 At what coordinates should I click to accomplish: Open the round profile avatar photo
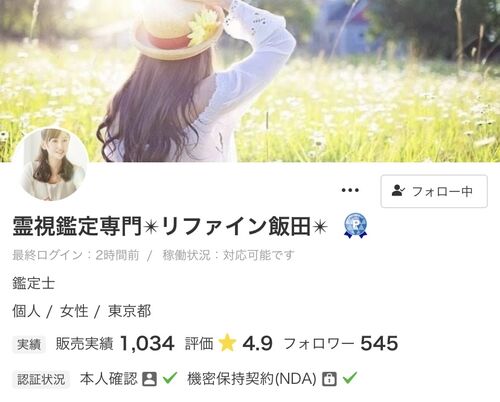click(x=51, y=164)
